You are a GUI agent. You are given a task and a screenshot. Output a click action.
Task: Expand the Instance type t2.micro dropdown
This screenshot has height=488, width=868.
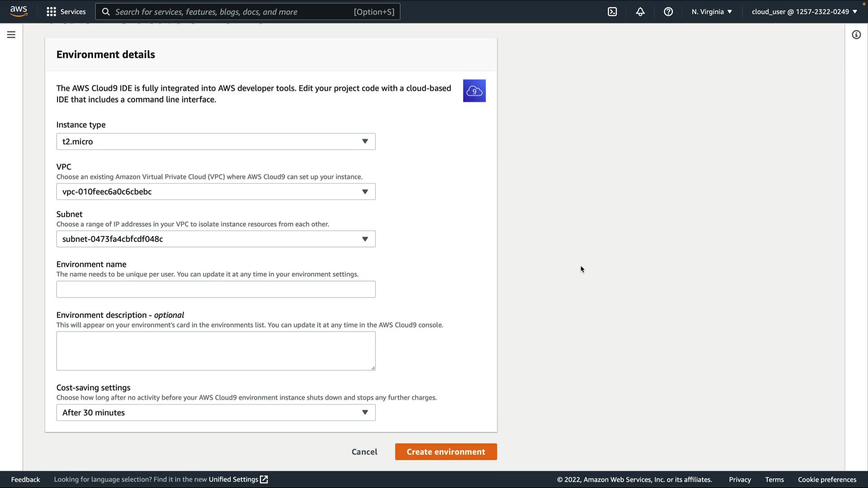pos(216,141)
